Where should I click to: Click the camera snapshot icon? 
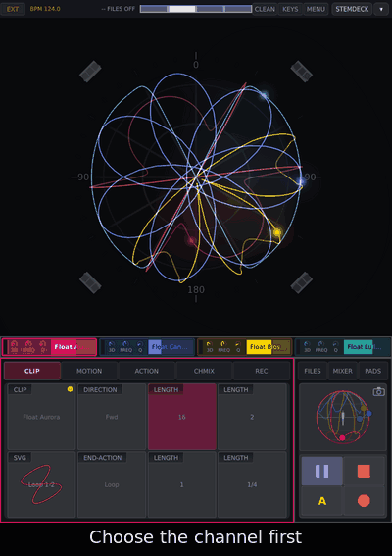click(x=379, y=391)
